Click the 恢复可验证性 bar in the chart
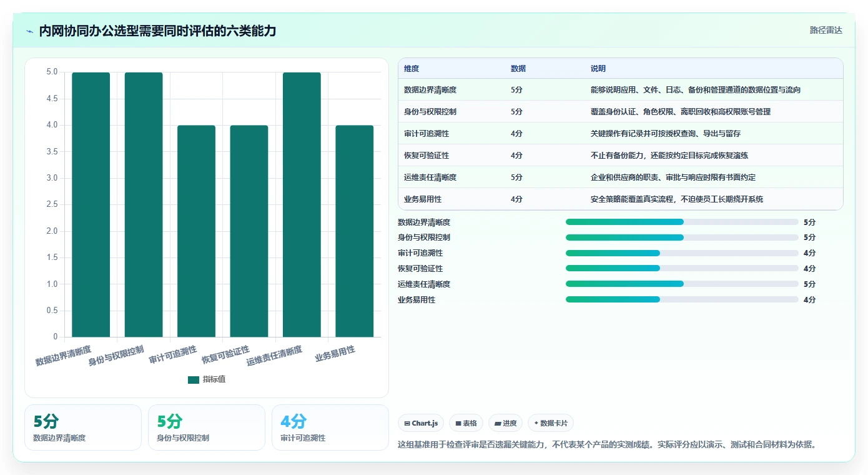The image size is (868, 475). coord(249,231)
